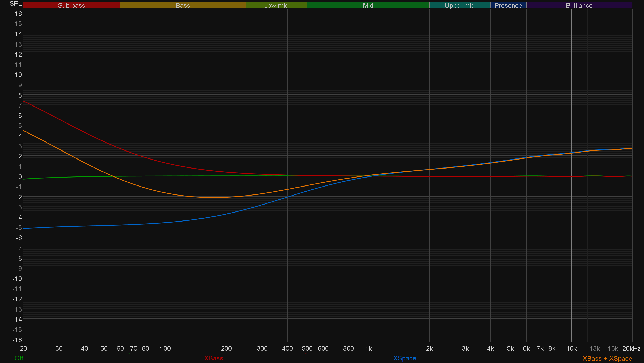Screen dimensions: 644x363
Task: Click the Low mid band header
Action: coord(276,5)
